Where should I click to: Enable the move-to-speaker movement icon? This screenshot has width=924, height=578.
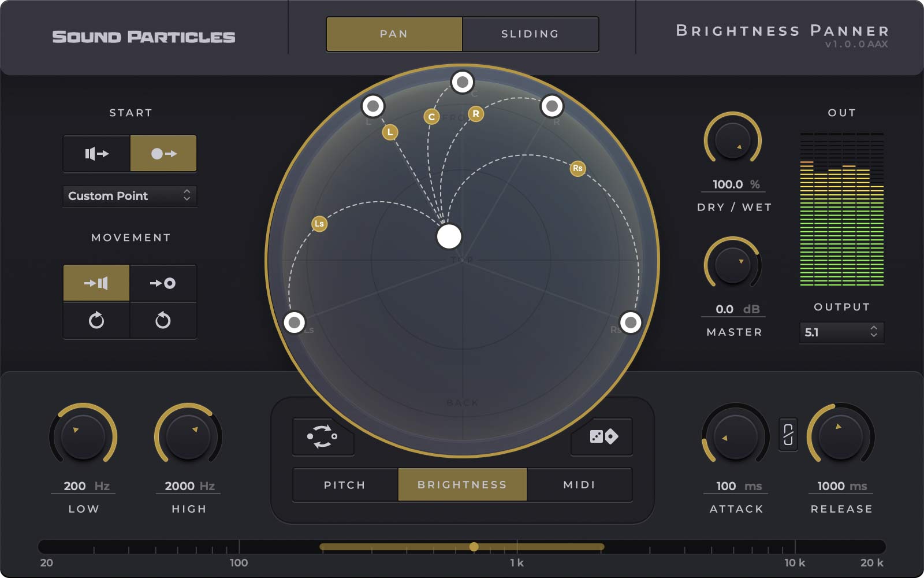pyautogui.click(x=96, y=283)
